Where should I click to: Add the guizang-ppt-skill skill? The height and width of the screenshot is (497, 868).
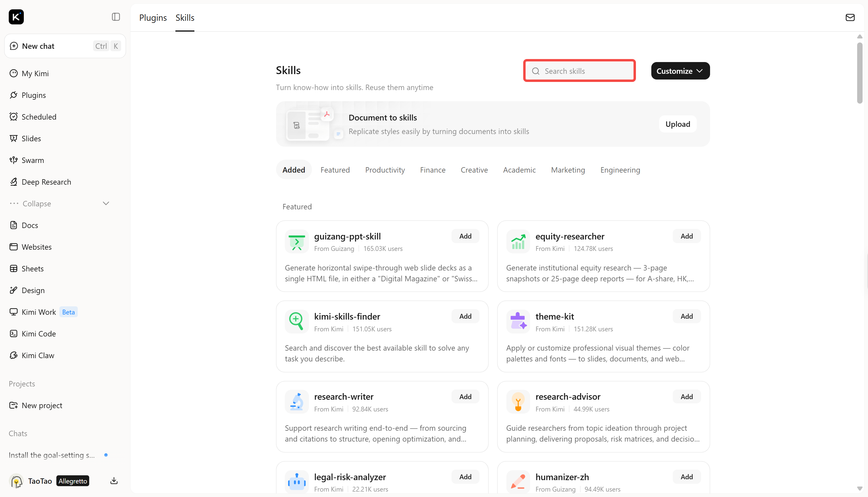[465, 236]
